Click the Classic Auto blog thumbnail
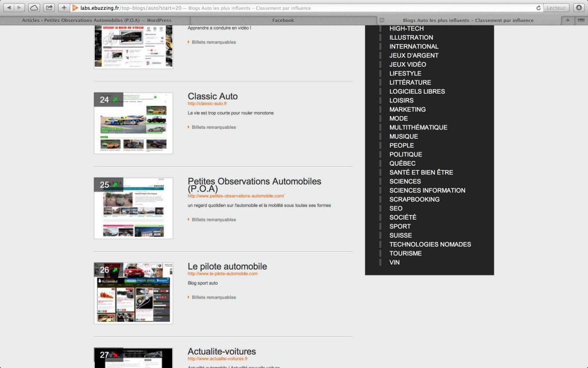Screen dimensions: 588x368 (x=133, y=123)
